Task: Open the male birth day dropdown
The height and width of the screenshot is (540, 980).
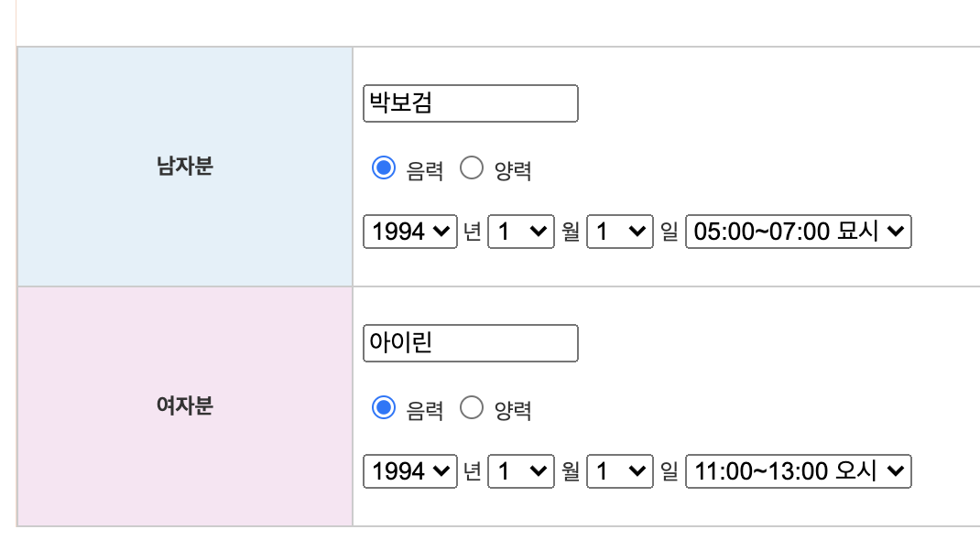Action: [x=619, y=232]
